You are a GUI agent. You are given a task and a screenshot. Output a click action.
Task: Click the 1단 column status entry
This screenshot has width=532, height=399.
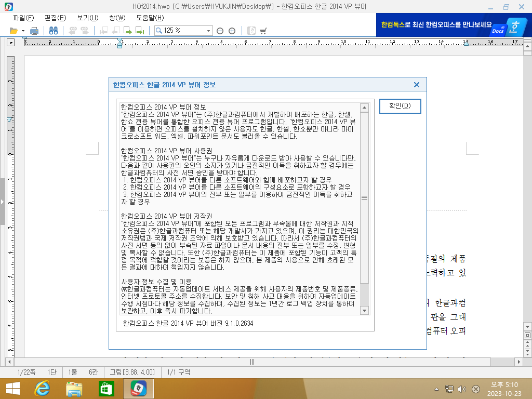tap(52, 372)
